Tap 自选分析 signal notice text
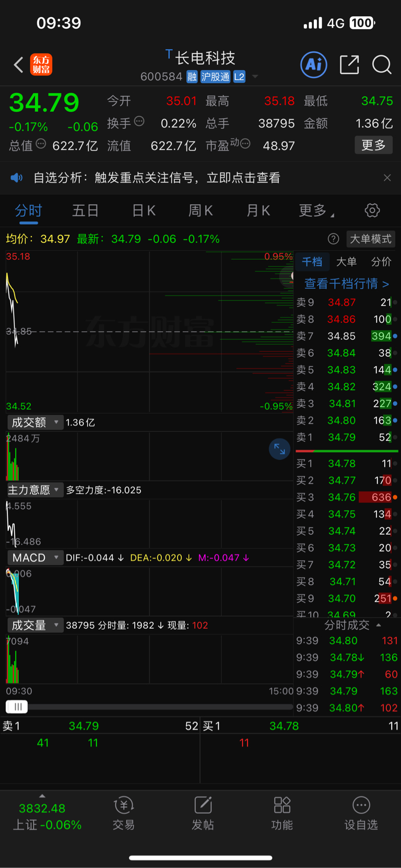 click(157, 178)
